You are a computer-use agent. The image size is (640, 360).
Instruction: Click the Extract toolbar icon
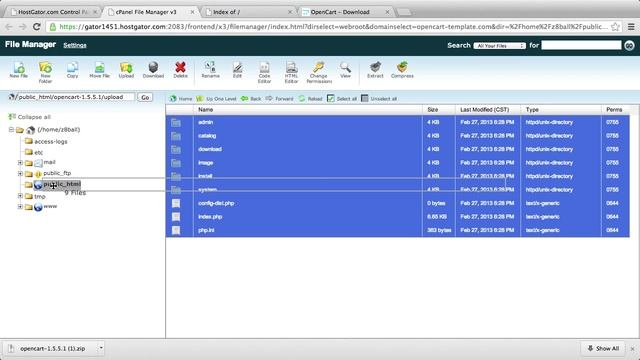click(375, 70)
